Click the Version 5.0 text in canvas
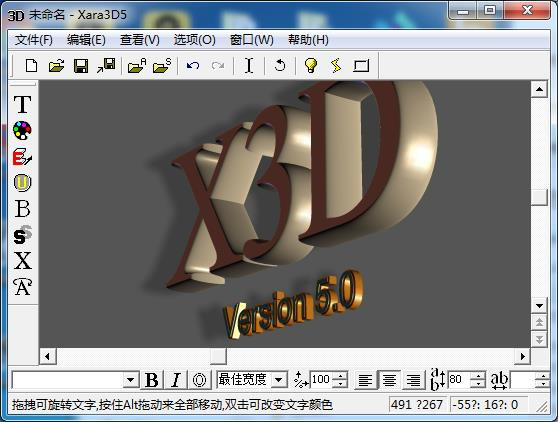Image resolution: width=558 pixels, height=422 pixels. tap(293, 304)
